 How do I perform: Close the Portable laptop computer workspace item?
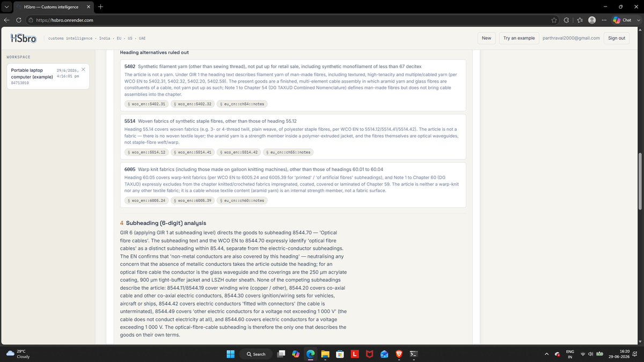(x=83, y=70)
